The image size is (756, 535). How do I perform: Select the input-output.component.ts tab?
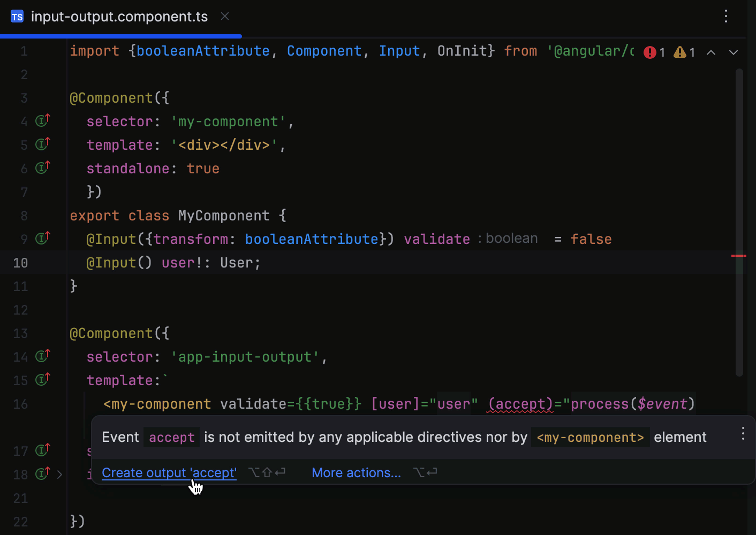pyautogui.click(x=119, y=16)
